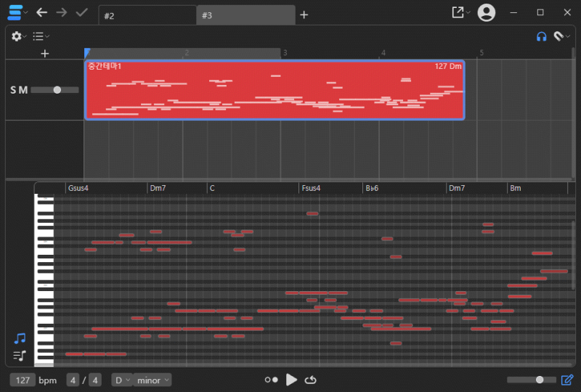
Task: Click the checkmark confirm icon
Action: [x=81, y=12]
